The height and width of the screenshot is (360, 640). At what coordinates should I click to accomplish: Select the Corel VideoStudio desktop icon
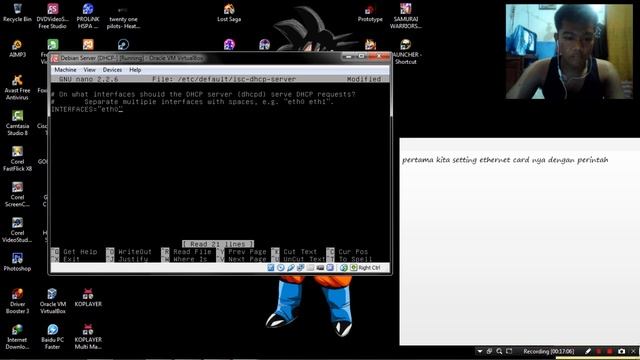click(17, 230)
